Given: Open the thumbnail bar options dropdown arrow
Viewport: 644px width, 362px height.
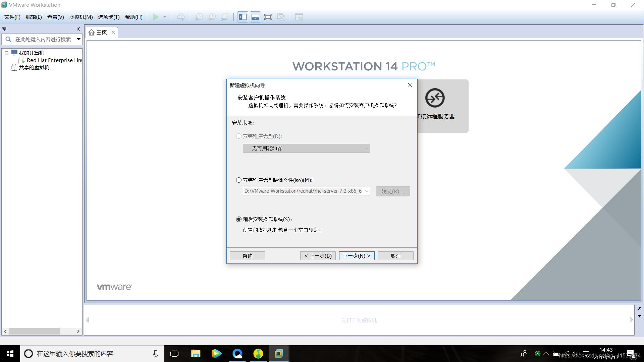Looking at the screenshot, I should point(640,316).
